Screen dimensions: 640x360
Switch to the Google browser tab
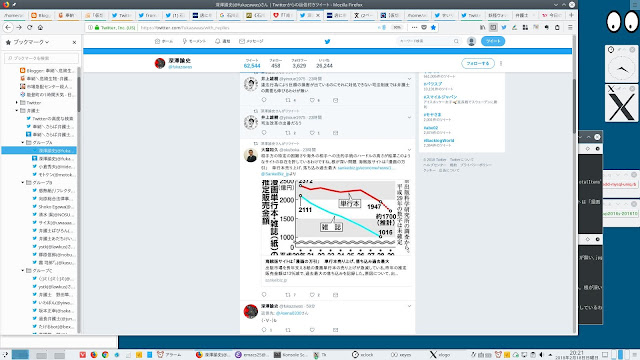230,15
